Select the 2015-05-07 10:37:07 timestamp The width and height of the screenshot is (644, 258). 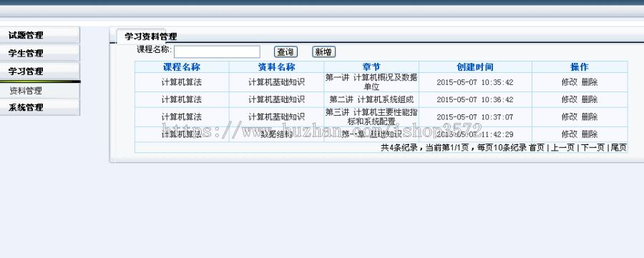coord(475,117)
